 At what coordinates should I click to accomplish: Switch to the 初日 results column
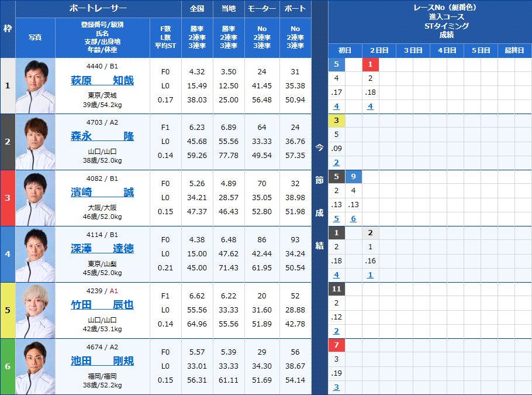click(345, 50)
